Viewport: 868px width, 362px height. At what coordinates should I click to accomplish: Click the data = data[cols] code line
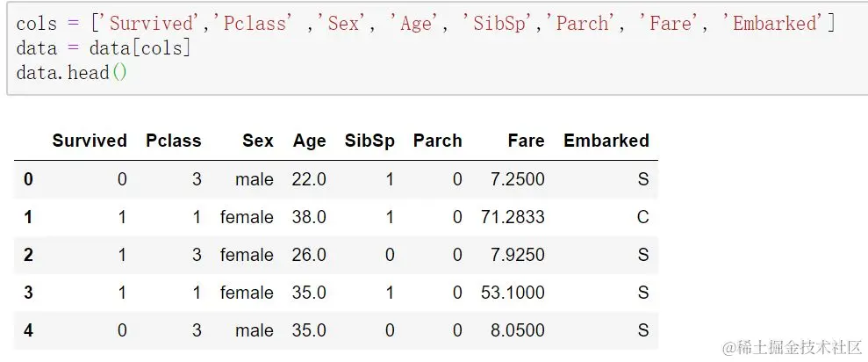point(103,48)
